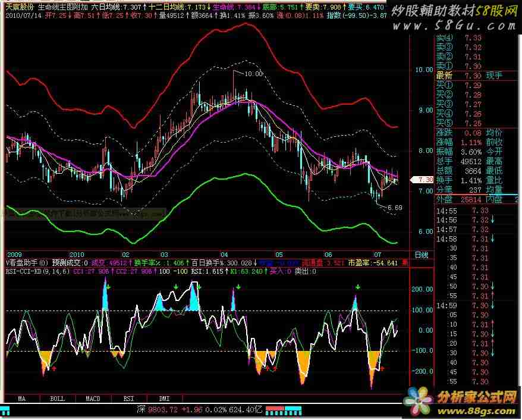Click the rightmost red buy-signal marker
Screen dimensions: 522x420
pos(382,368)
